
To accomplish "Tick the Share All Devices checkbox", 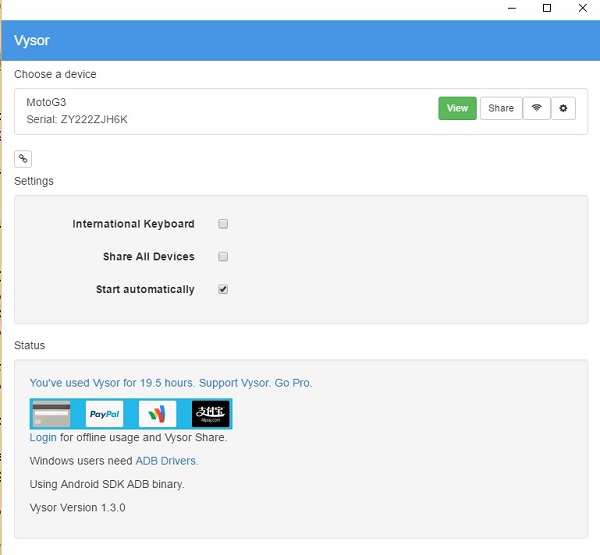I will (224, 257).
